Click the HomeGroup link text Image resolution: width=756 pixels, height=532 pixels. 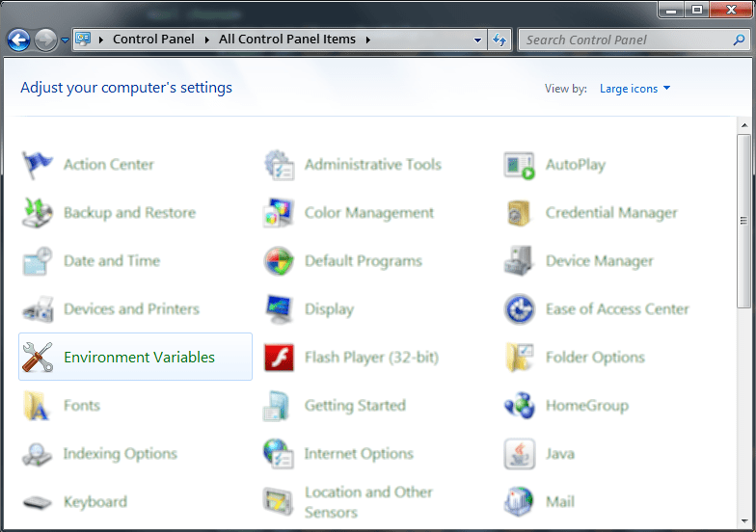587,406
